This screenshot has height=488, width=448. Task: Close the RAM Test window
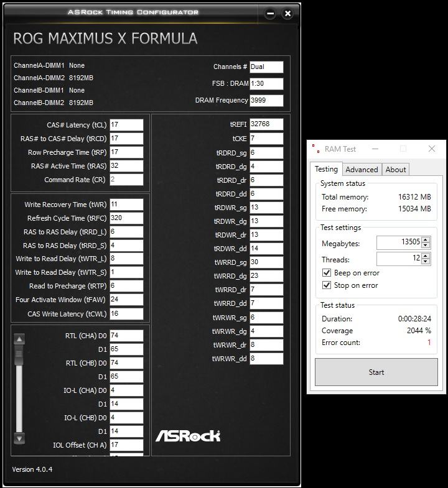tap(431, 149)
